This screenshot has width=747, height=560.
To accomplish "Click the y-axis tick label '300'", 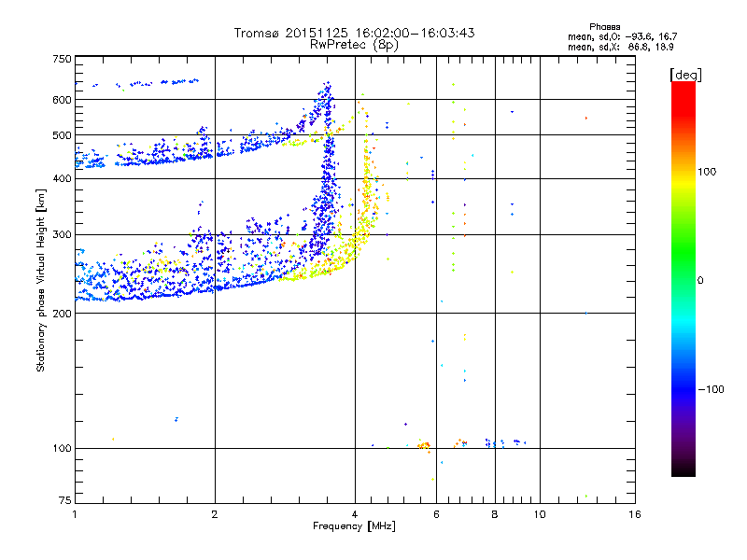I will point(62,235).
